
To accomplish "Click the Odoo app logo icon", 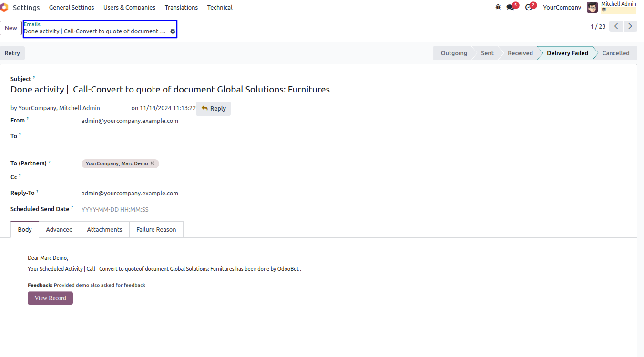I will [x=4, y=8].
